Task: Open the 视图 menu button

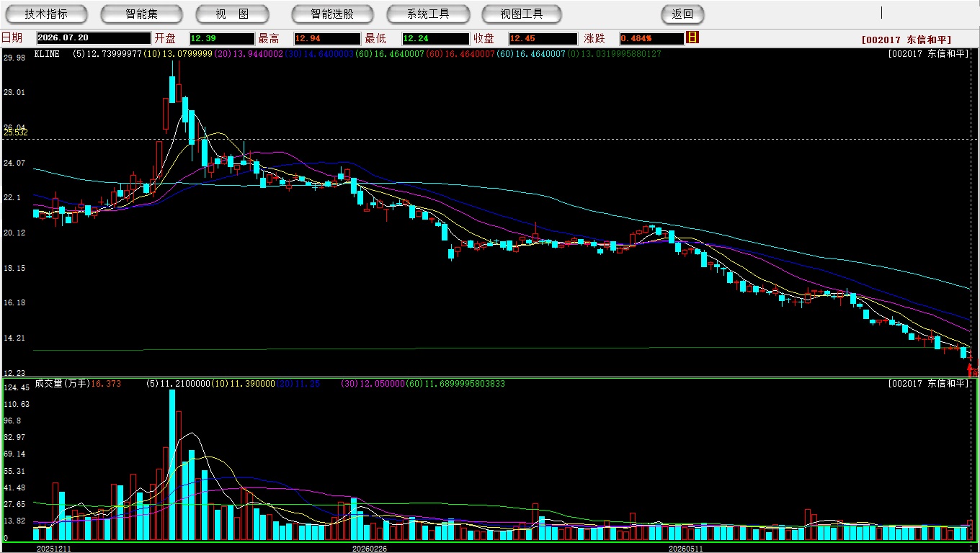Action: pos(232,14)
